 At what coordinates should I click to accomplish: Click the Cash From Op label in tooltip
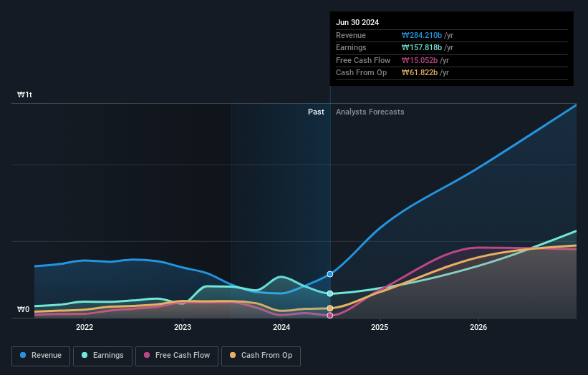[x=362, y=73]
